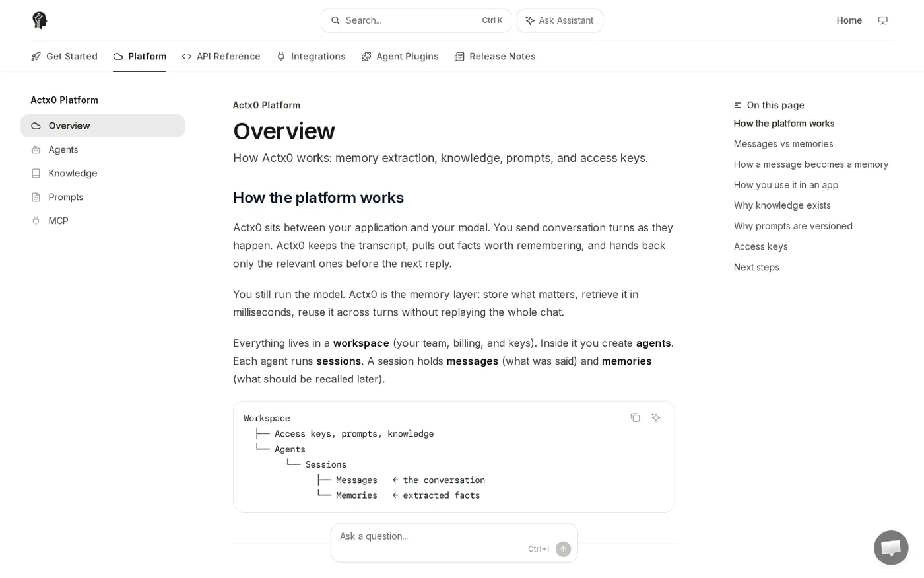Click the On this page list icon
This screenshot has width=924, height=578.
[738, 106]
